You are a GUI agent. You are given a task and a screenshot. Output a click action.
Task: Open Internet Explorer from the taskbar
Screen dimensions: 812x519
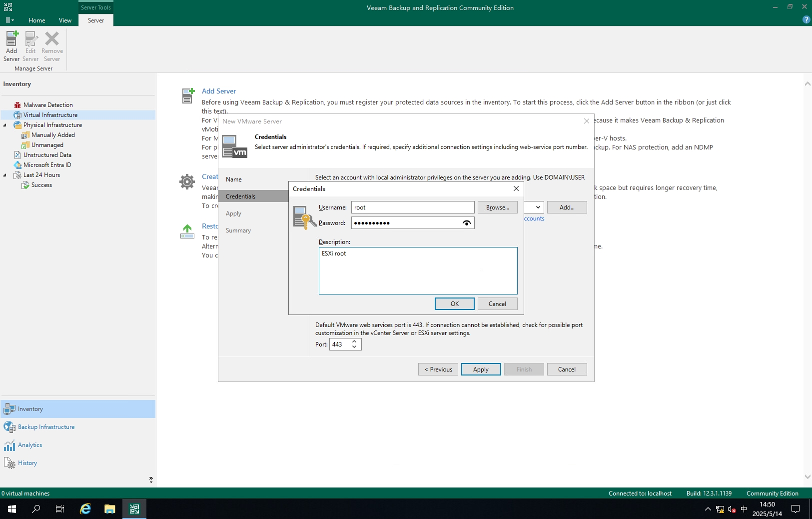click(85, 509)
